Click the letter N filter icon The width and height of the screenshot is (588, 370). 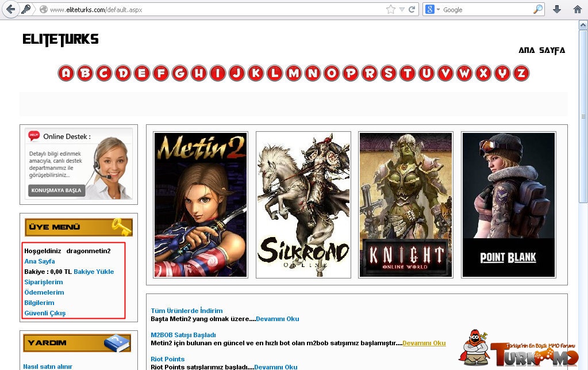313,73
